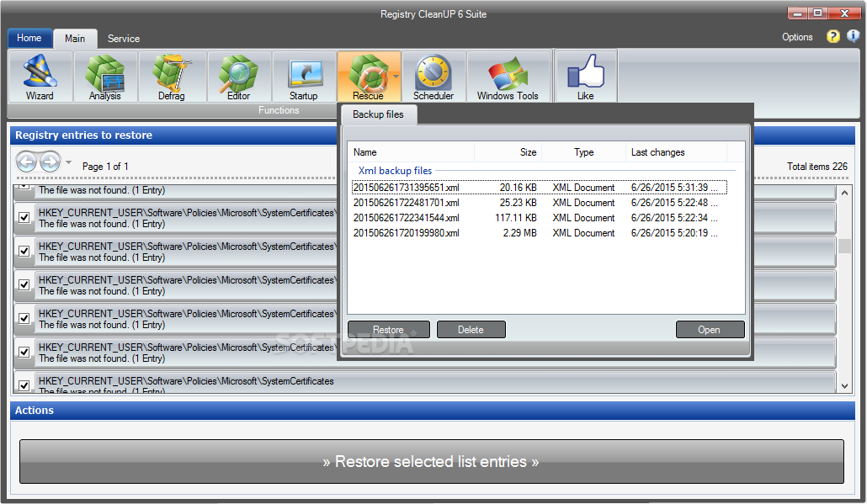The width and height of the screenshot is (867, 504).
Task: Open the registry Editor
Action: click(238, 77)
